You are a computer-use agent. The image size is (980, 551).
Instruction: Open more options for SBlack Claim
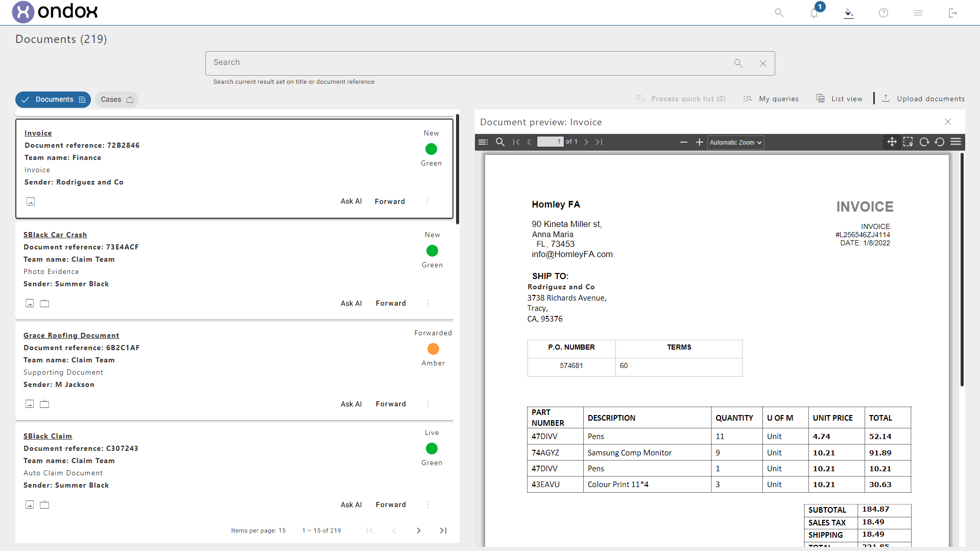pyautogui.click(x=428, y=504)
